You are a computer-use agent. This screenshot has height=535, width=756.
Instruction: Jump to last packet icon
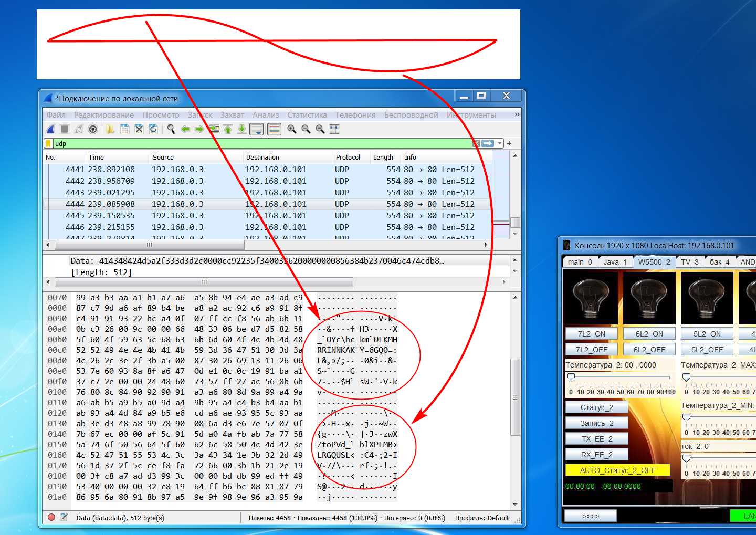(x=242, y=129)
